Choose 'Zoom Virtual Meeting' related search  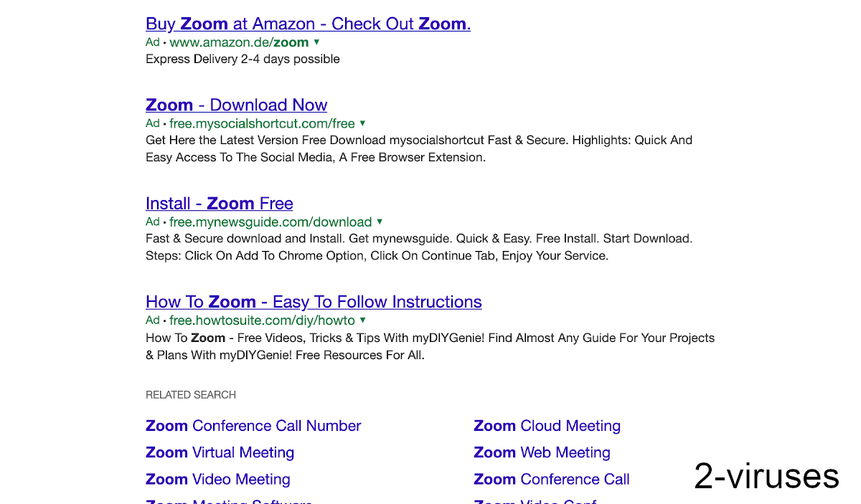(220, 452)
